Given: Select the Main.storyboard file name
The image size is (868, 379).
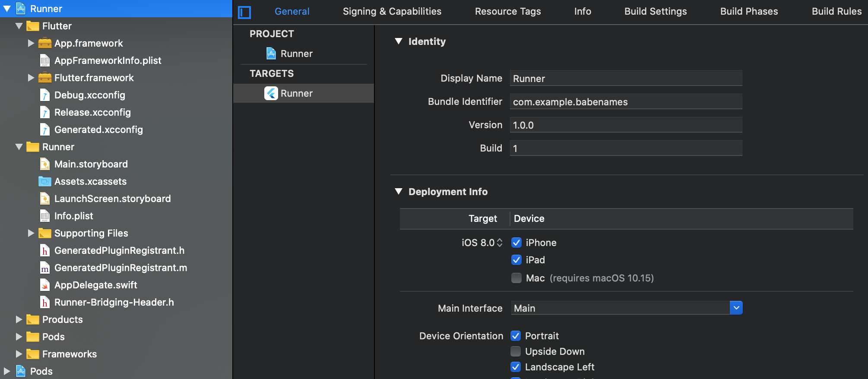Looking at the screenshot, I should pyautogui.click(x=91, y=164).
